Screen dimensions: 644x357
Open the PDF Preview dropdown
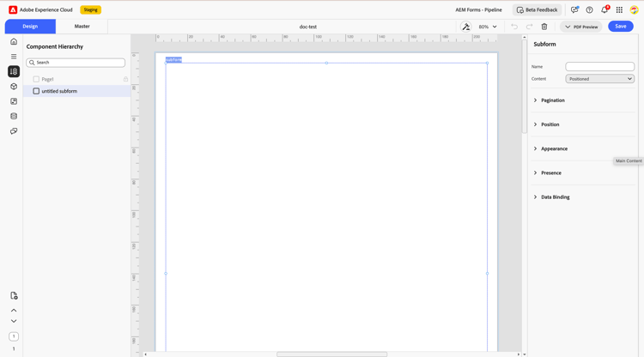coord(580,27)
